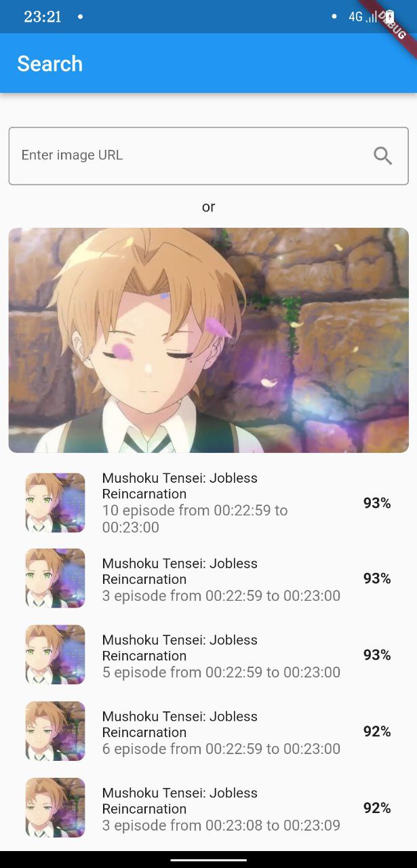Open thumbnail of the 10 episode result
Image resolution: width=417 pixels, height=868 pixels.
click(x=55, y=502)
